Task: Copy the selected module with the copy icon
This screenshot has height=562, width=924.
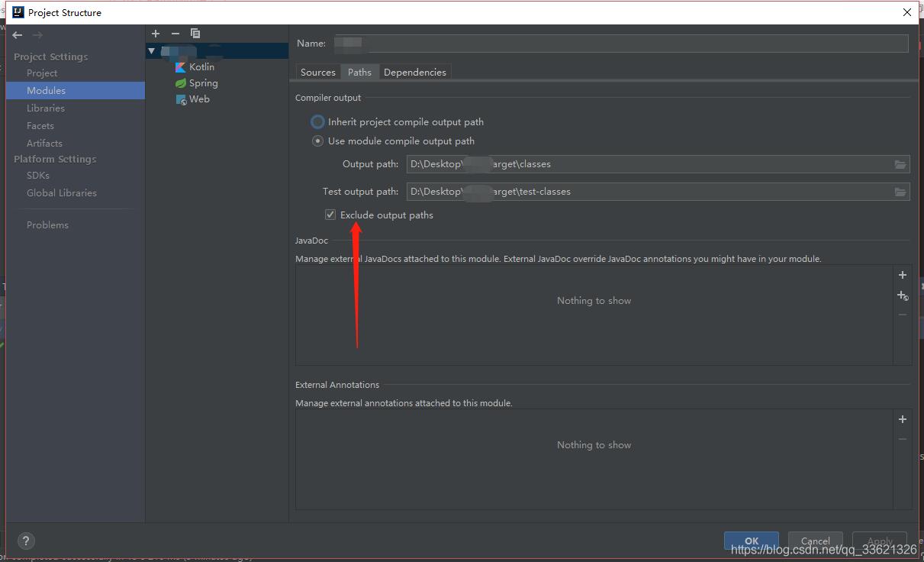Action: [x=195, y=34]
